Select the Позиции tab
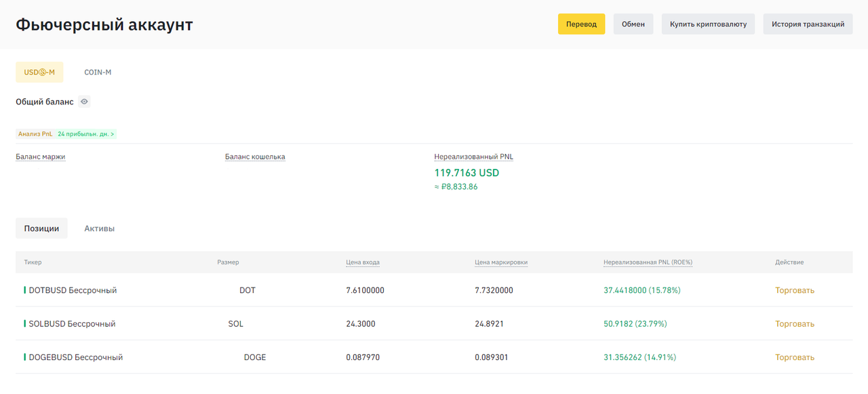The width and height of the screenshot is (868, 394). (x=41, y=229)
